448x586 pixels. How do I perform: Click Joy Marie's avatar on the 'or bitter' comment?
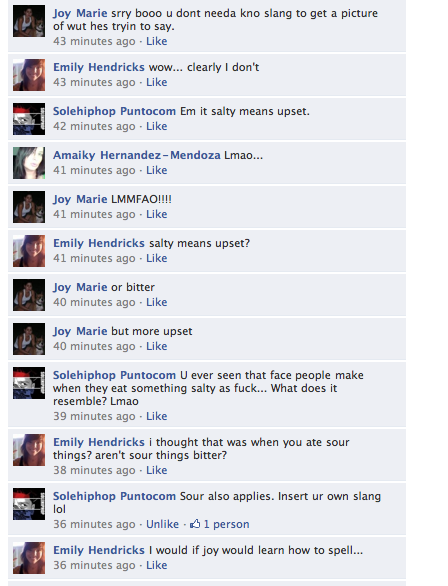point(29,295)
